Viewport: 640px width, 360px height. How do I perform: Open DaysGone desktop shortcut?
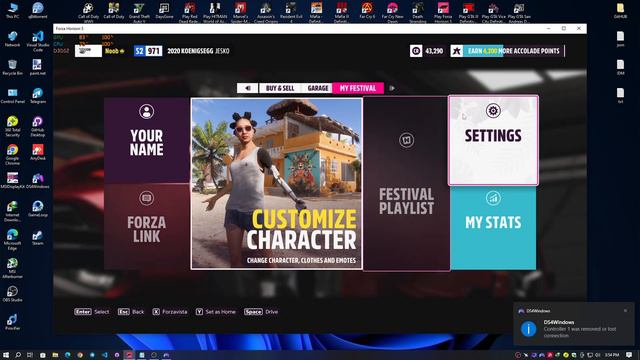tap(164, 10)
